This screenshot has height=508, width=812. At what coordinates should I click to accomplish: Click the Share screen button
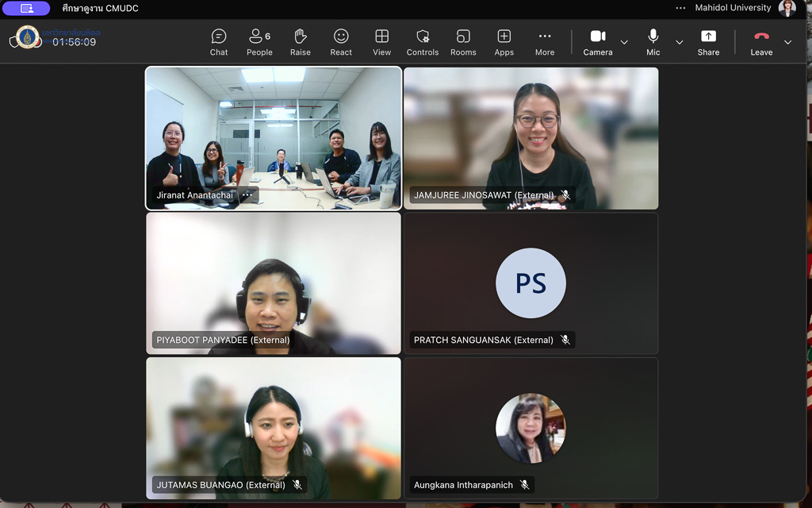pos(708,42)
